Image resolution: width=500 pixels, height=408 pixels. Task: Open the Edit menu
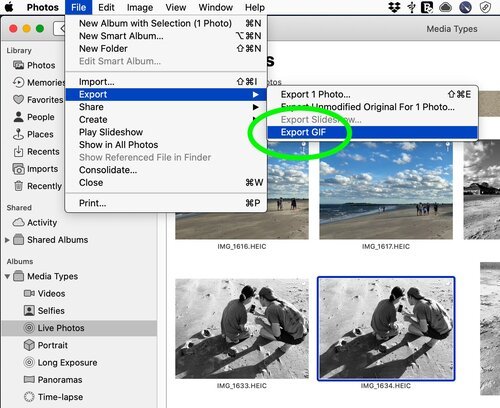pos(106,7)
